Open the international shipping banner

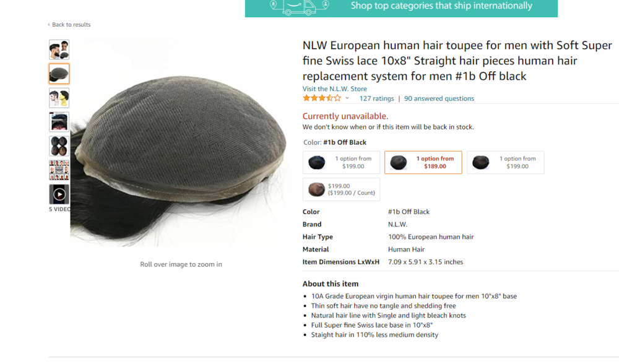coord(401,7)
